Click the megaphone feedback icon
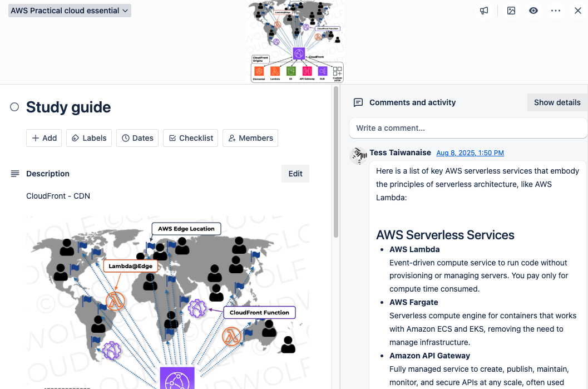The image size is (588, 389). pos(484,11)
